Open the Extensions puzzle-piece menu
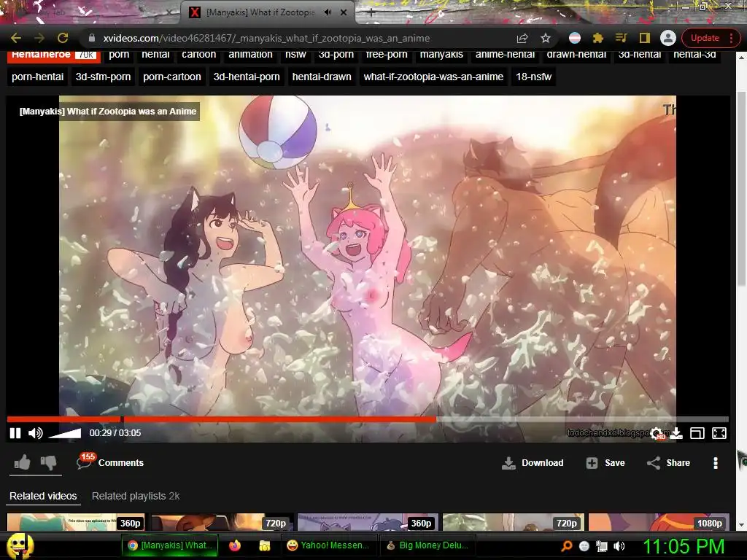This screenshot has width=747, height=560. point(598,38)
